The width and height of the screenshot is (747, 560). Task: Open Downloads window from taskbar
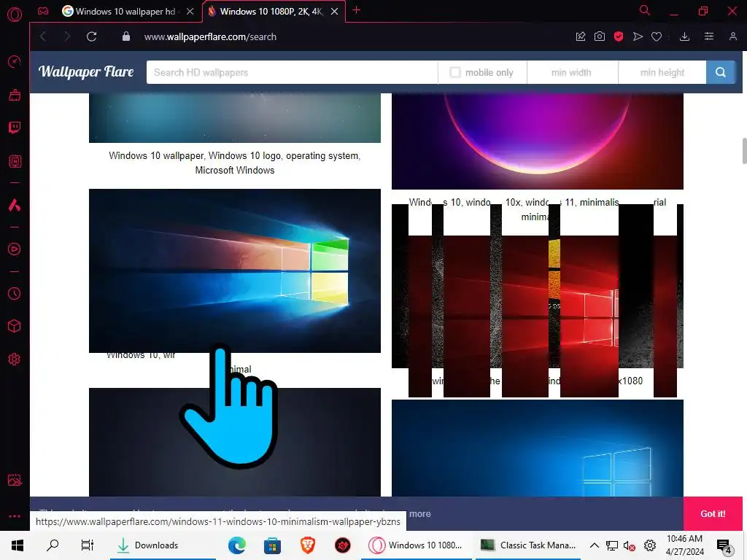point(163,545)
